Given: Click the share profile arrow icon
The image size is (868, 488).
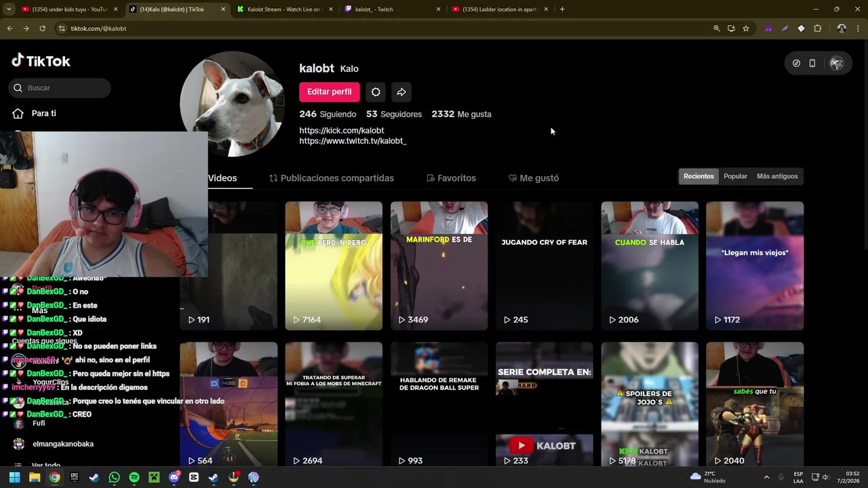Looking at the screenshot, I should click(401, 91).
